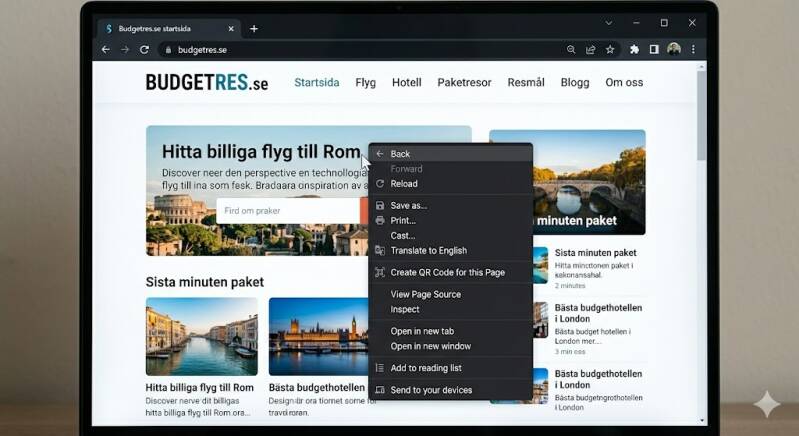Open the Venice canal card thumbnail
799x436 pixels.
(x=202, y=337)
